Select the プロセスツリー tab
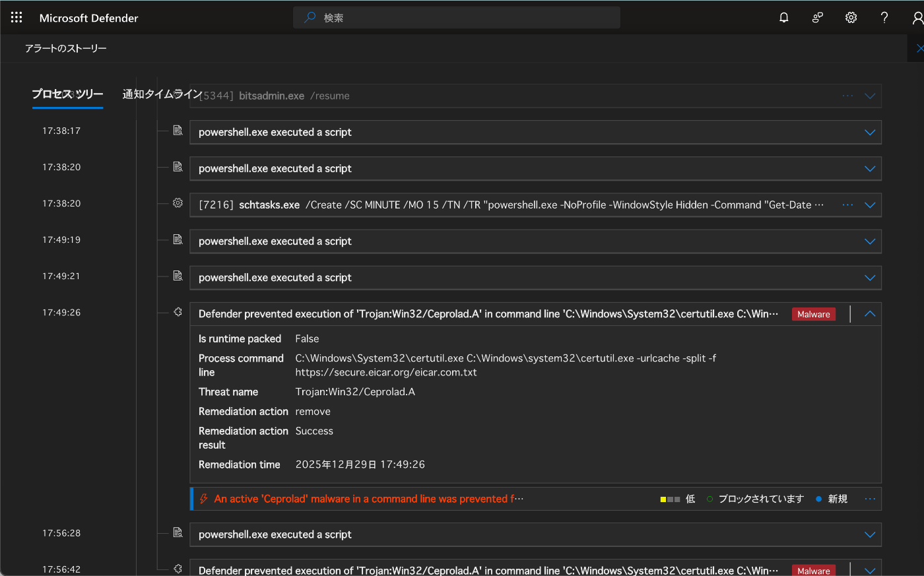 (x=68, y=94)
